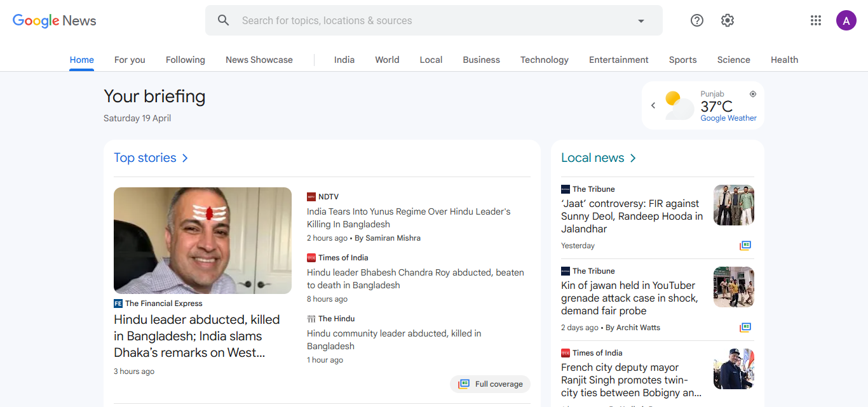Click the Times of India icon in Top stories
Image resolution: width=868 pixels, height=407 pixels.
point(311,258)
